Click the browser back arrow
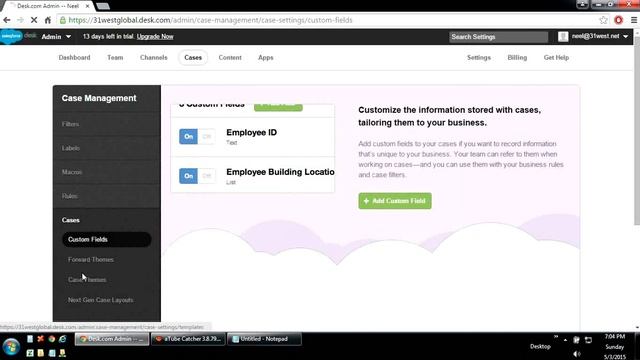The image size is (640, 360). point(7,20)
